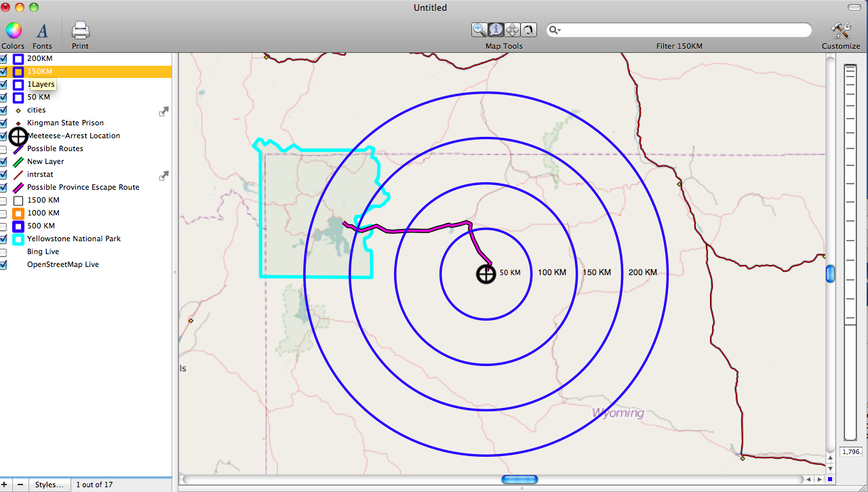Add a new layer with plus button

pos(4,485)
